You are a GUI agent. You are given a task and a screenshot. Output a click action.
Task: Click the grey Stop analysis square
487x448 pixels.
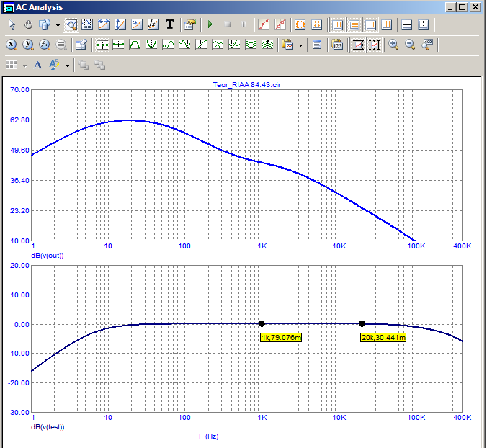click(x=228, y=24)
